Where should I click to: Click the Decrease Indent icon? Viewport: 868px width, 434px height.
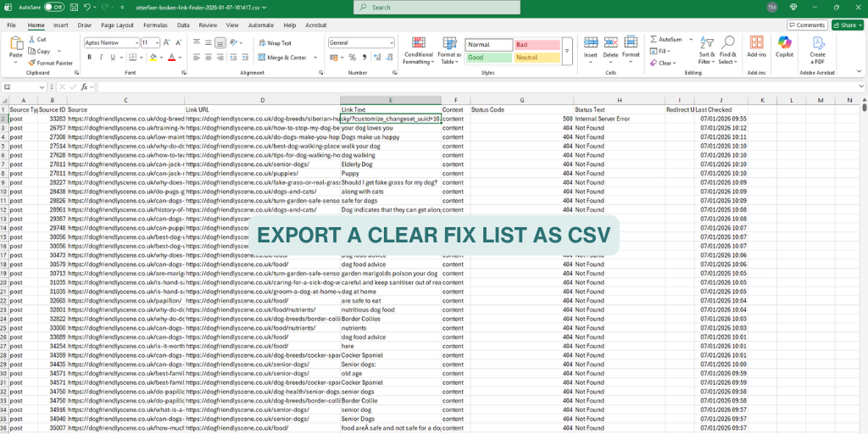click(x=234, y=58)
